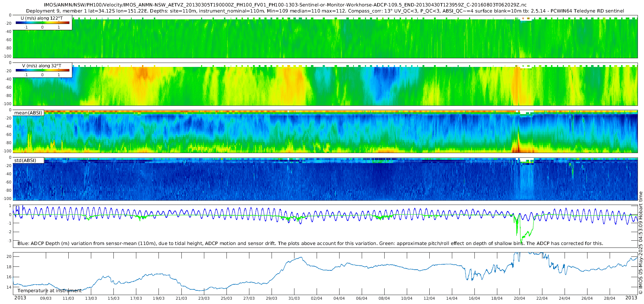Click the mean(ABSI) panel label

tap(28, 113)
